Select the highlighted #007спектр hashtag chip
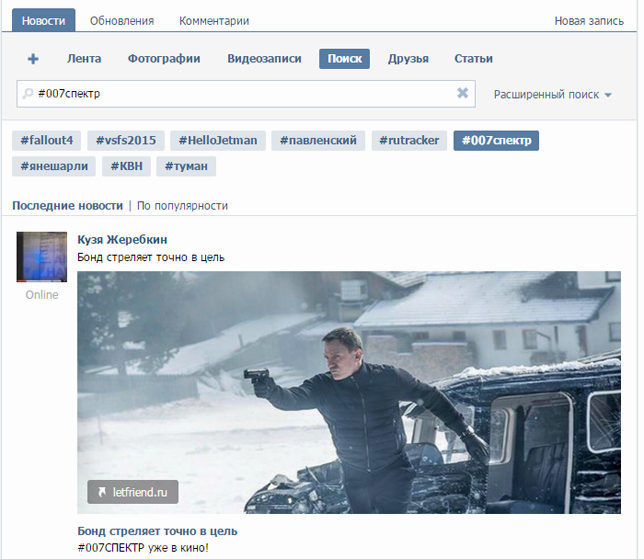 [x=496, y=140]
